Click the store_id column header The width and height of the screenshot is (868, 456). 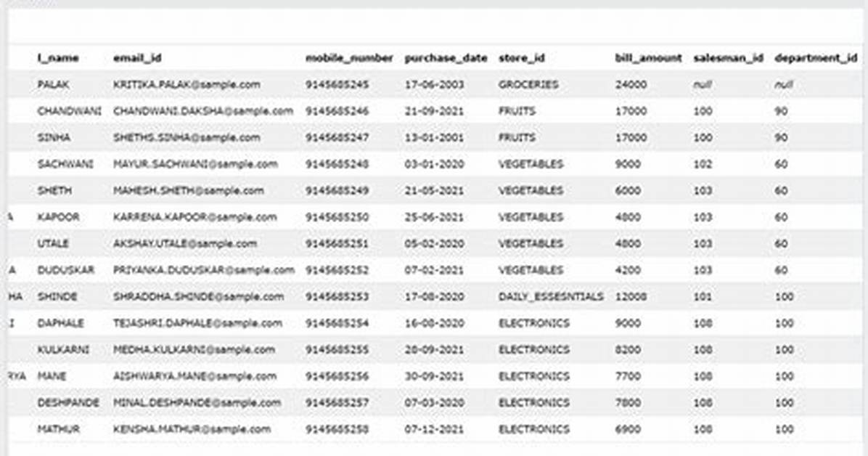pos(522,58)
